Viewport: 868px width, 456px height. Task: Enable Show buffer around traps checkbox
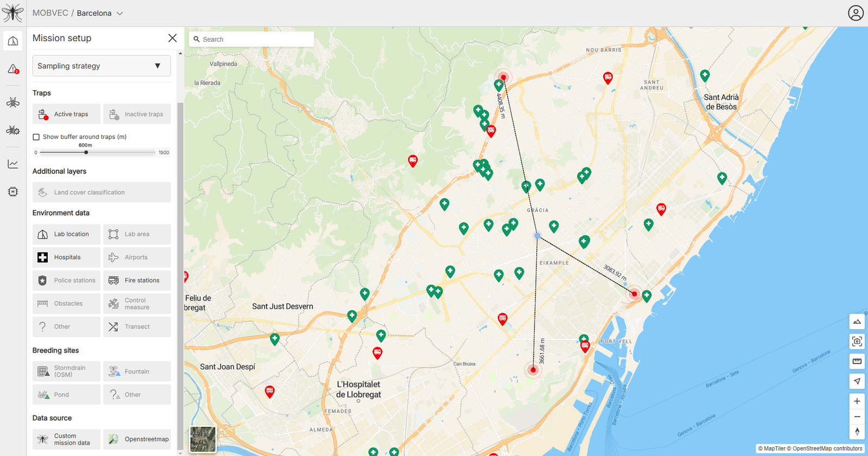[36, 137]
